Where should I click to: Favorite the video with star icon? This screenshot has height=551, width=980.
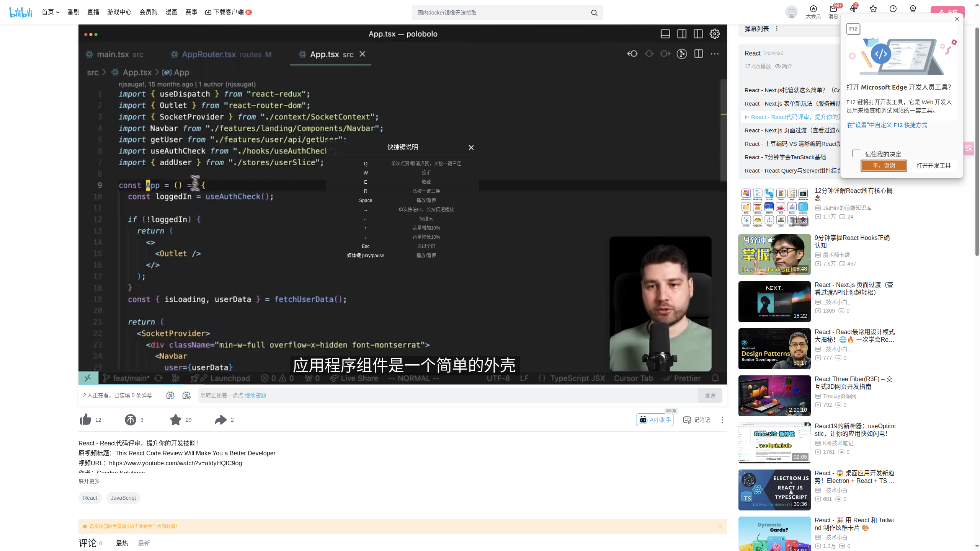(175, 420)
